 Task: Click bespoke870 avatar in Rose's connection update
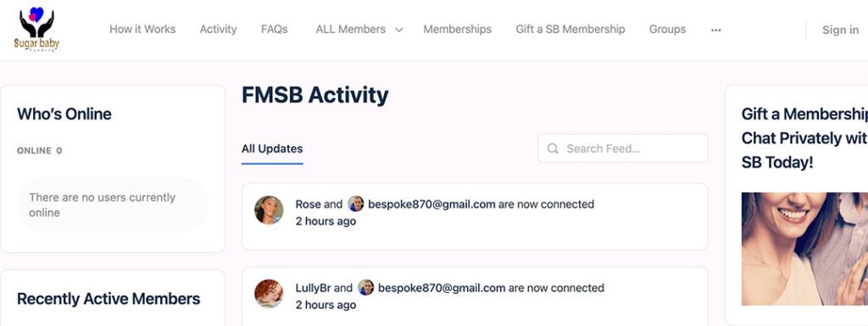tap(356, 204)
